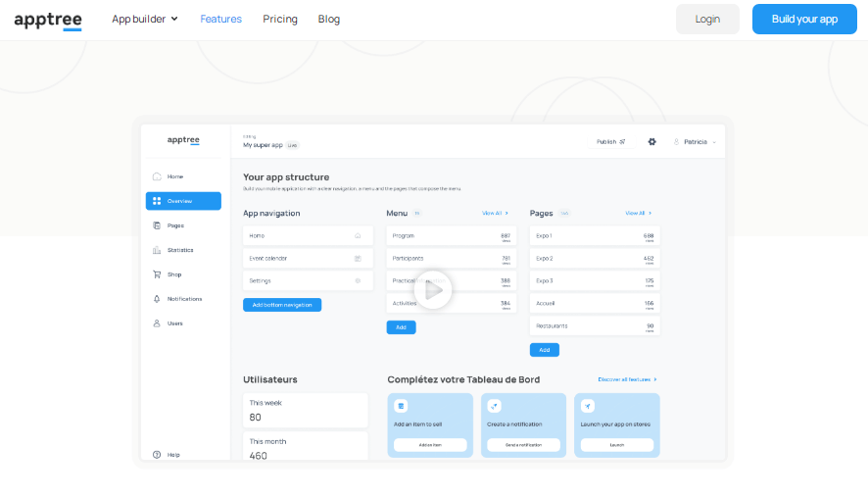Click the This week users card
868x497 pixels.
[306, 411]
